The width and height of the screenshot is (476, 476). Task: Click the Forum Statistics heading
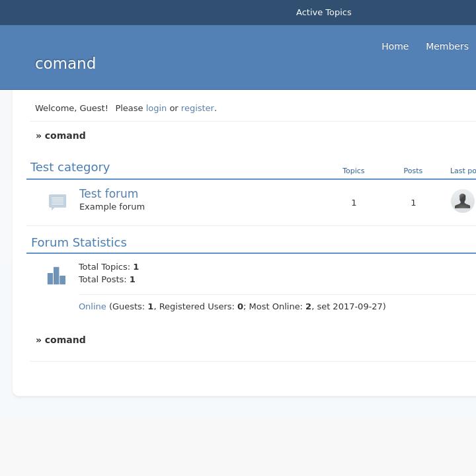[79, 243]
